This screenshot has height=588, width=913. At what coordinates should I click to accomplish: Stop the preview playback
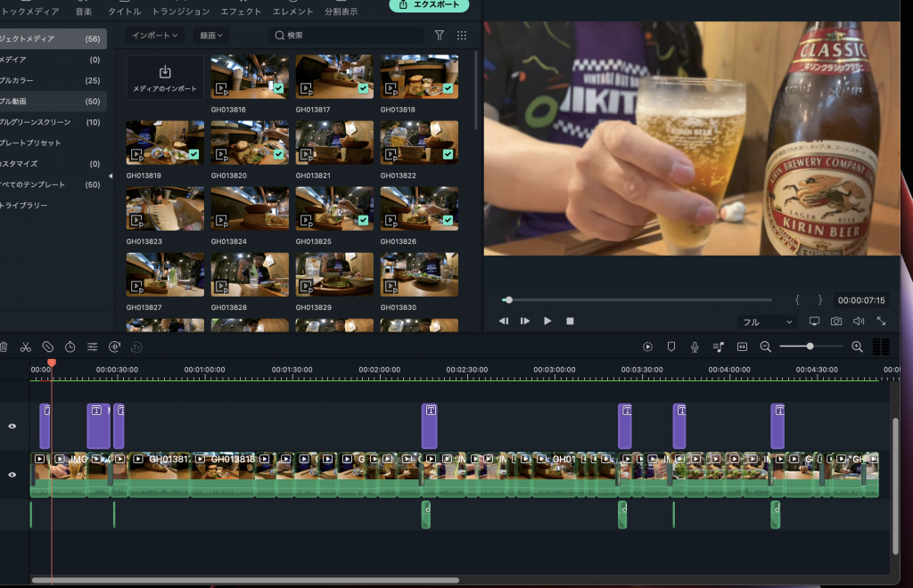pos(570,321)
